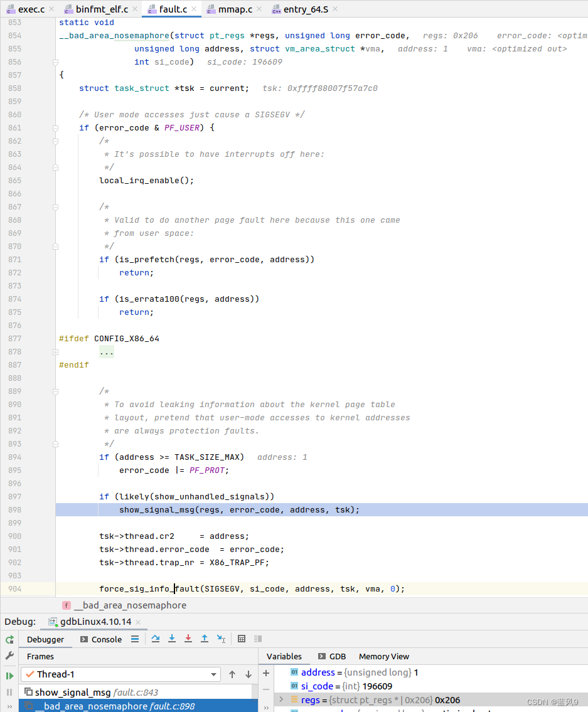Screen dimensions: 588x712
Task: Click PF_USER macro in line 861
Action: point(182,128)
